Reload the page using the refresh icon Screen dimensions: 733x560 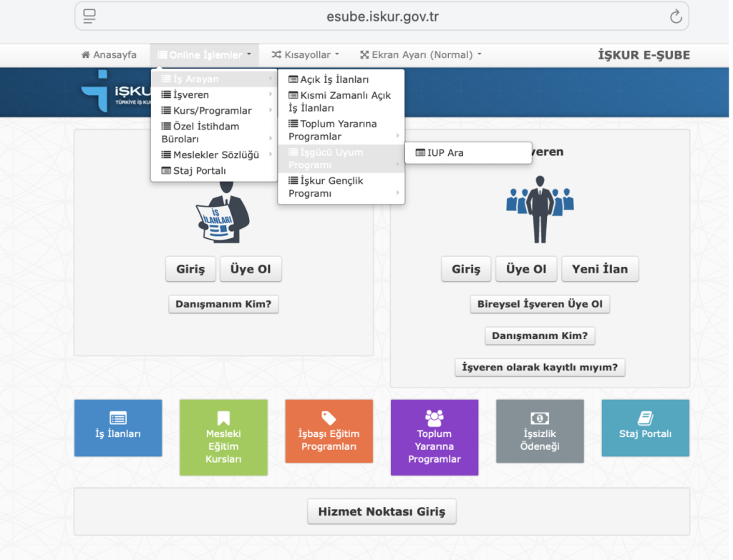pyautogui.click(x=676, y=17)
